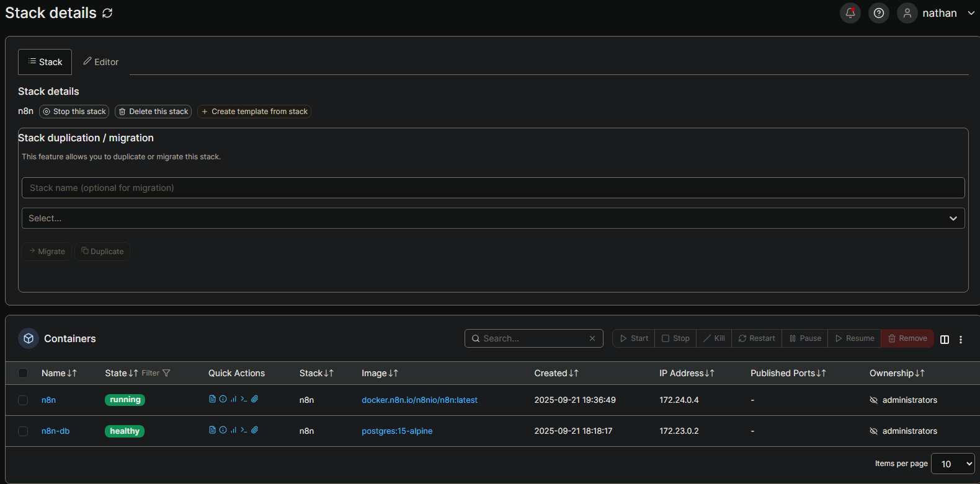
Task: Select all containers checkbox in header
Action: point(23,373)
